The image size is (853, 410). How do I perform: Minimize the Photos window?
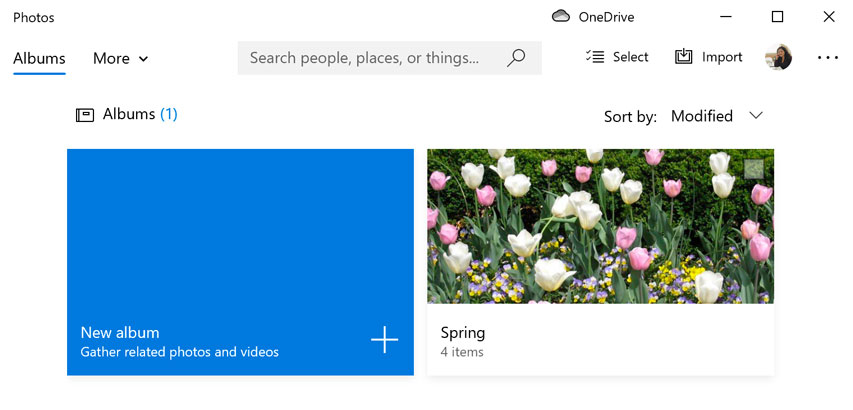pyautogui.click(x=727, y=17)
